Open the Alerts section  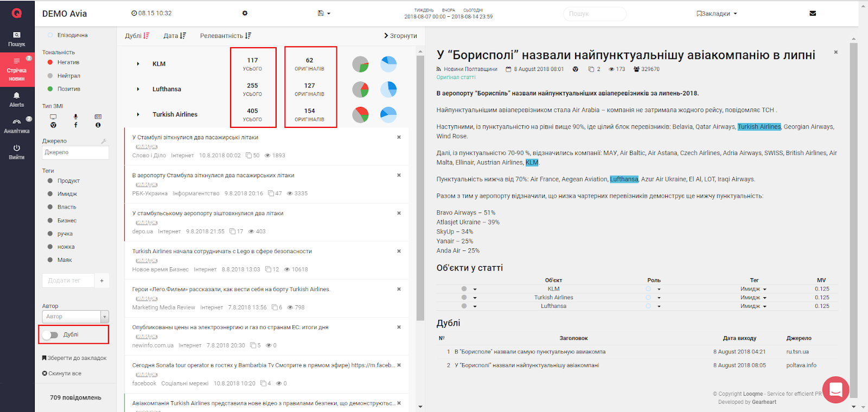[17, 100]
